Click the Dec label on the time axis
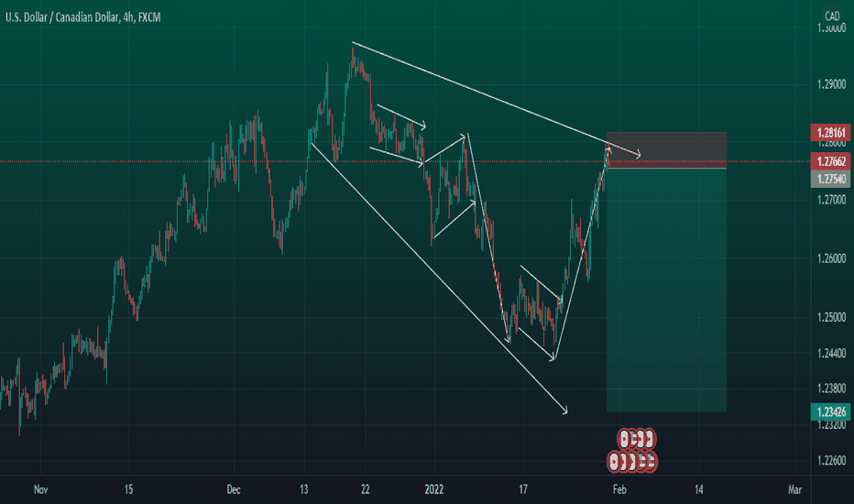This screenshot has height=504, width=854. coord(234,489)
